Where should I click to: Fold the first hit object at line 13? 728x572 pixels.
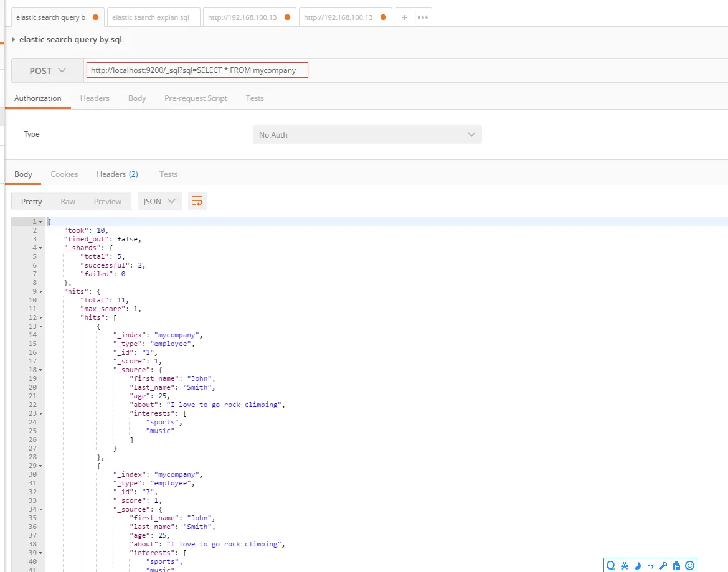(x=41, y=327)
